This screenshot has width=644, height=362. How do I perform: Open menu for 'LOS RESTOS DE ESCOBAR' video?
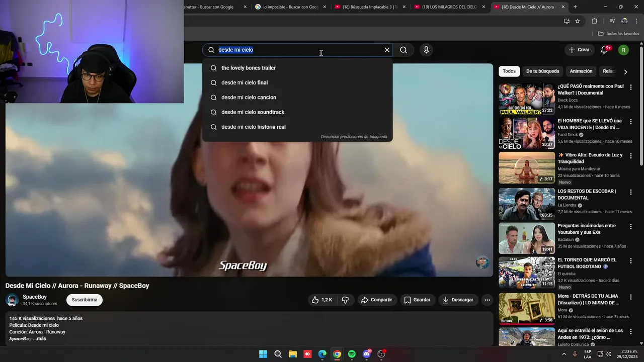point(631,192)
